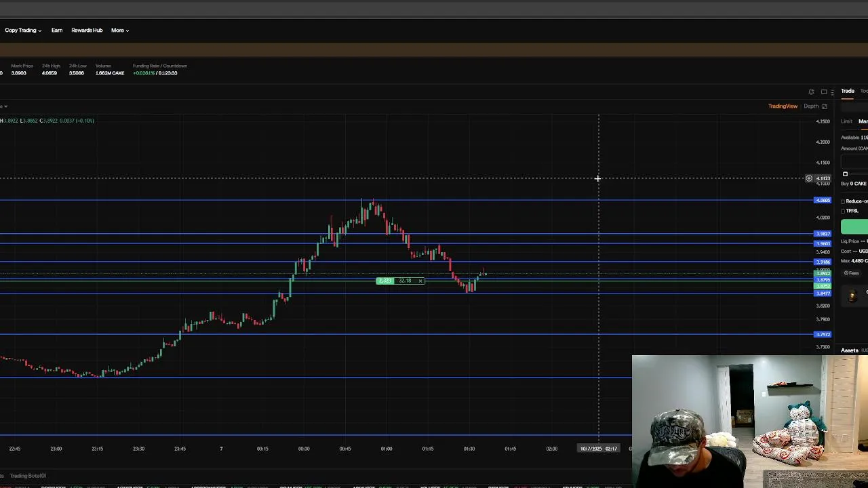Click the 3.9186 blue price level label
This screenshot has height=488, width=868.
click(x=823, y=262)
